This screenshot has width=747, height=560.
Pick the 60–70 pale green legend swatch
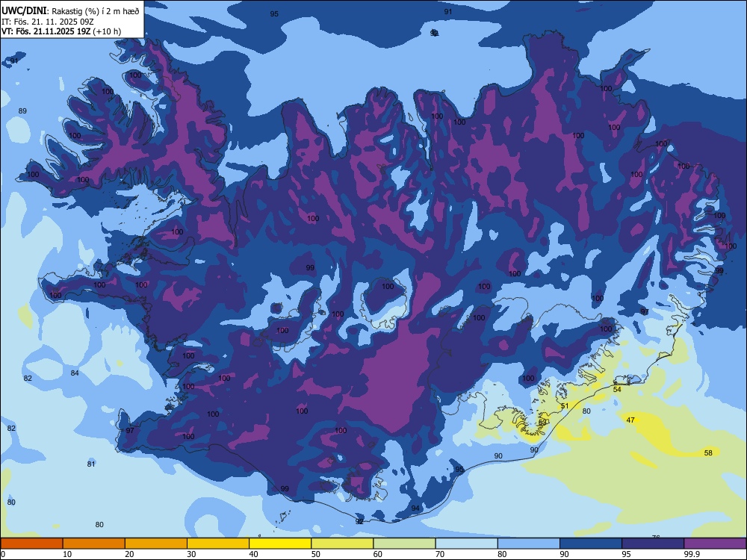click(x=404, y=544)
